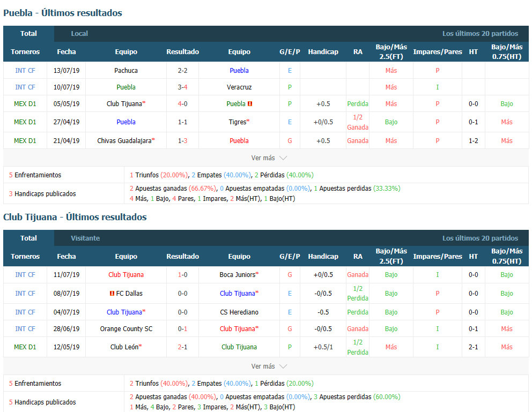Image resolution: width=532 pixels, height=412 pixels.
Task: Click the 1-3 result Chivas vs Puebla
Action: coord(182,140)
